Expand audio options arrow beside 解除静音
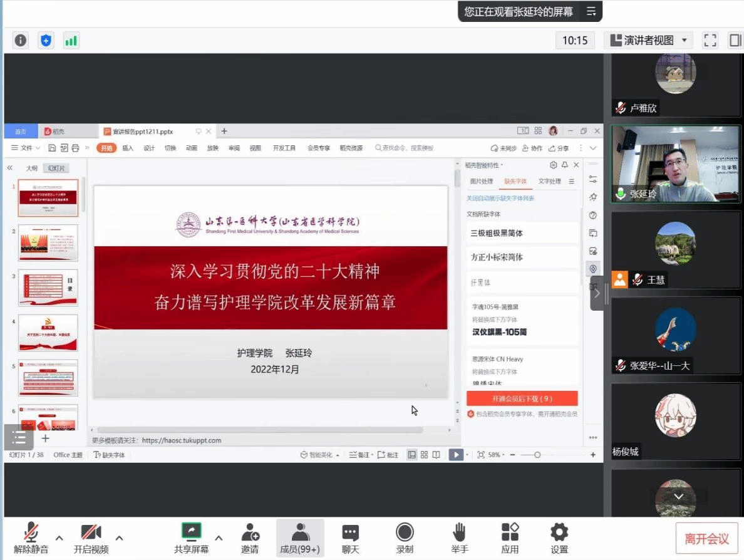The image size is (744, 560). click(x=59, y=537)
